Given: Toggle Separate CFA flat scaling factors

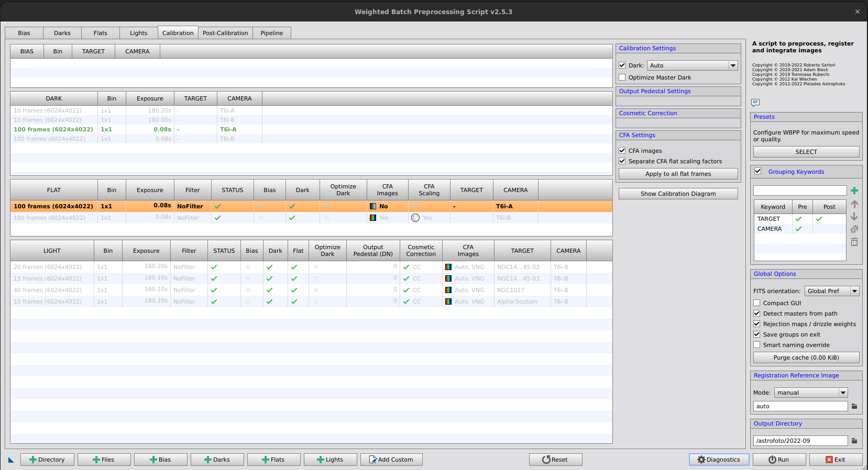Looking at the screenshot, I should 622,161.
